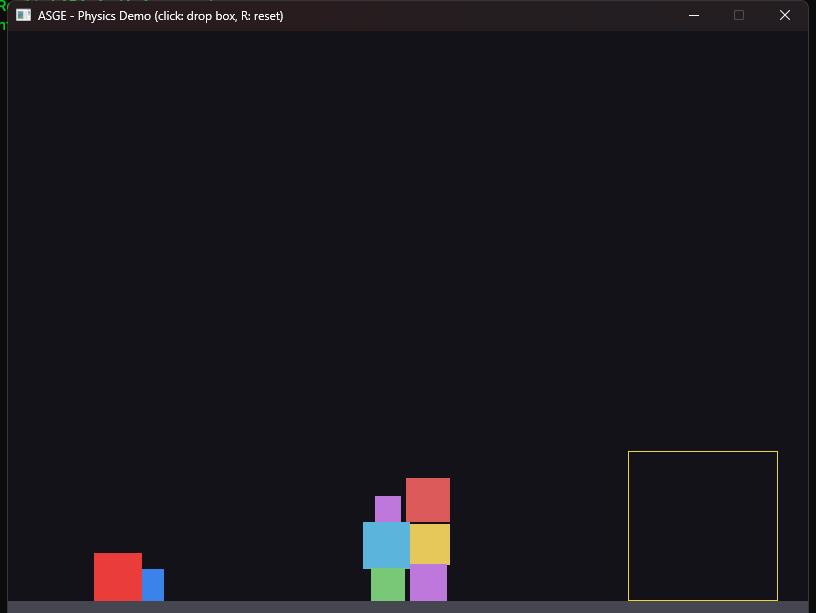The height and width of the screenshot is (613, 816).
Task: Click the ASGE window app icon
Action: tap(23, 15)
